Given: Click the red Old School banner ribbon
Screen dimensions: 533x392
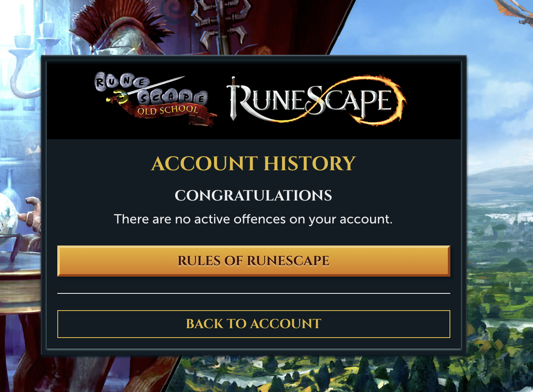Looking at the screenshot, I should (x=172, y=112).
